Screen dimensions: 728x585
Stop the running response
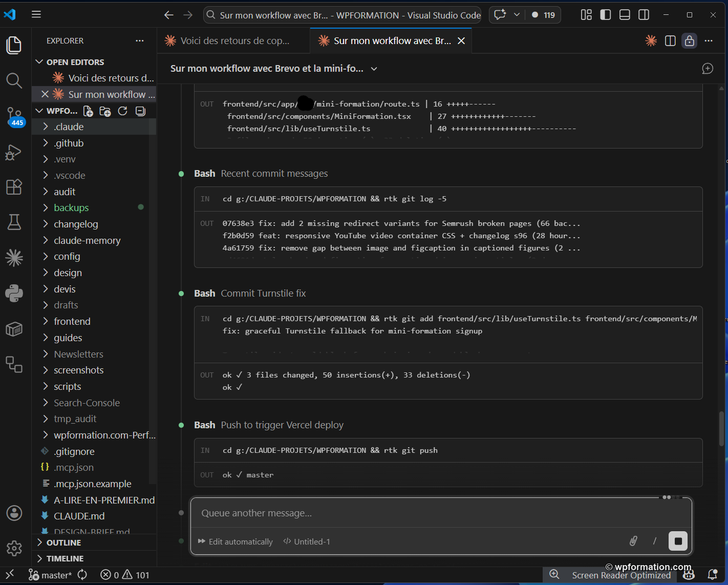pyautogui.click(x=678, y=541)
